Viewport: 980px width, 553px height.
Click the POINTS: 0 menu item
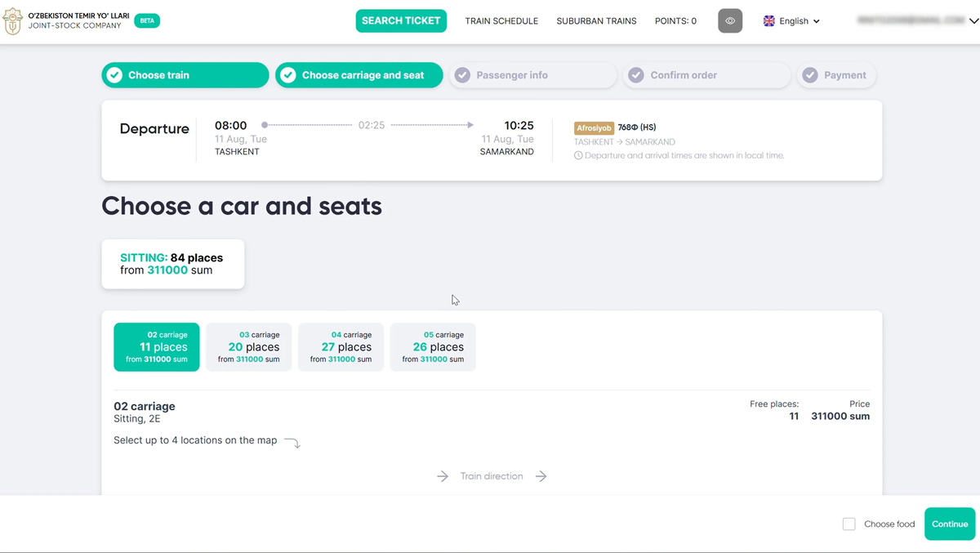click(x=675, y=21)
